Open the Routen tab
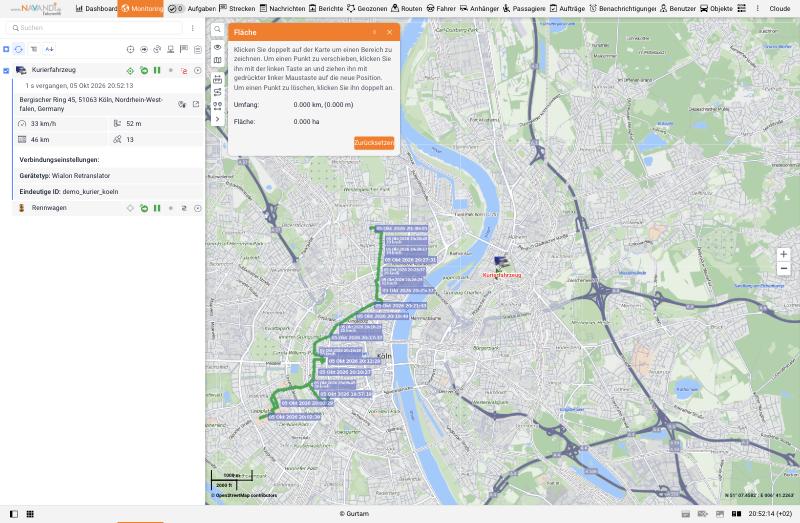Screen dimensions: 800x523 click(407, 9)
